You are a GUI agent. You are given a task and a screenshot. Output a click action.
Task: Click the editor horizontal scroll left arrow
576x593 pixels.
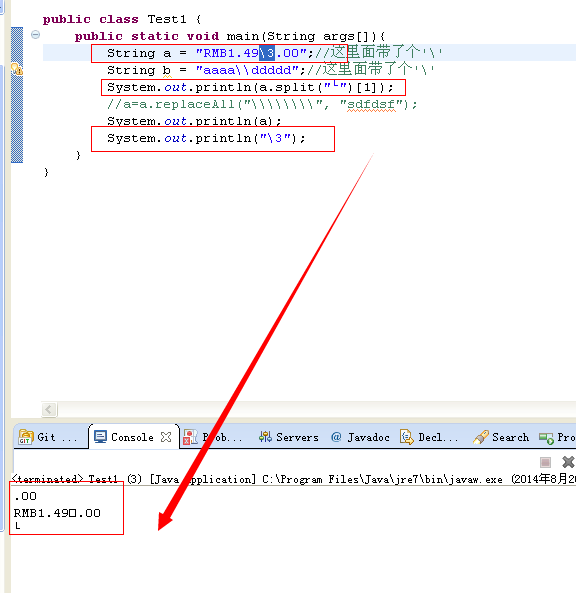click(49, 409)
